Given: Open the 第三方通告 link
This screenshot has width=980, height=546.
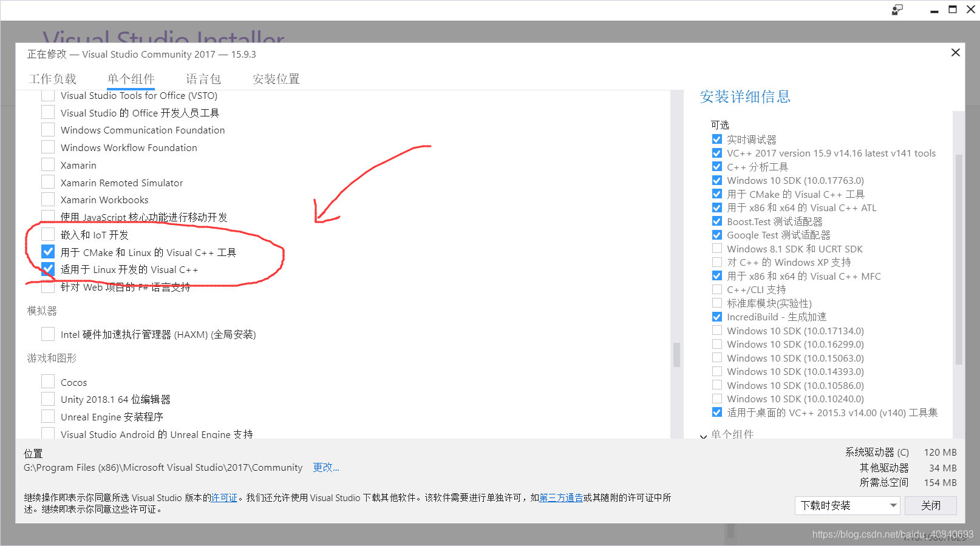Looking at the screenshot, I should pyautogui.click(x=560, y=497).
